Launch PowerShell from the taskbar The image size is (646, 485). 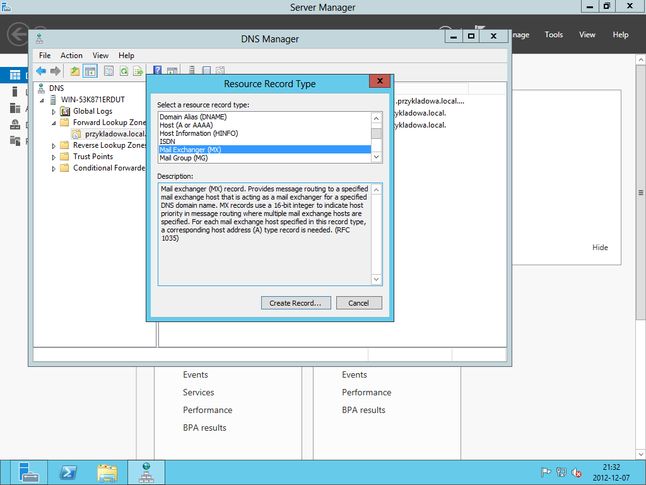pos(68,472)
